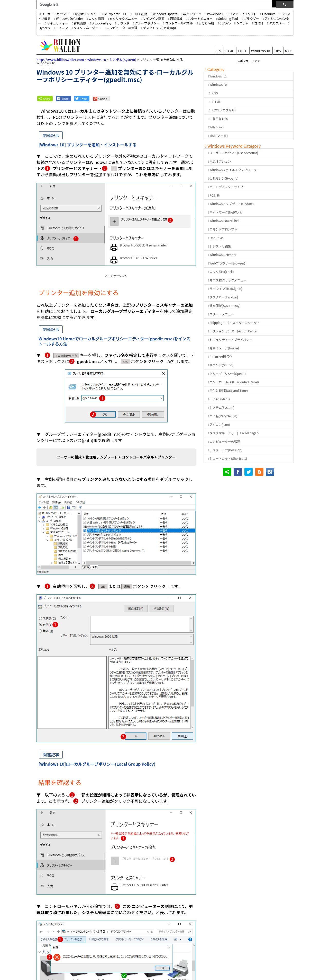Open ロック画面(Lock) sidebar category
The width and height of the screenshot is (330, 980).
[248, 272]
